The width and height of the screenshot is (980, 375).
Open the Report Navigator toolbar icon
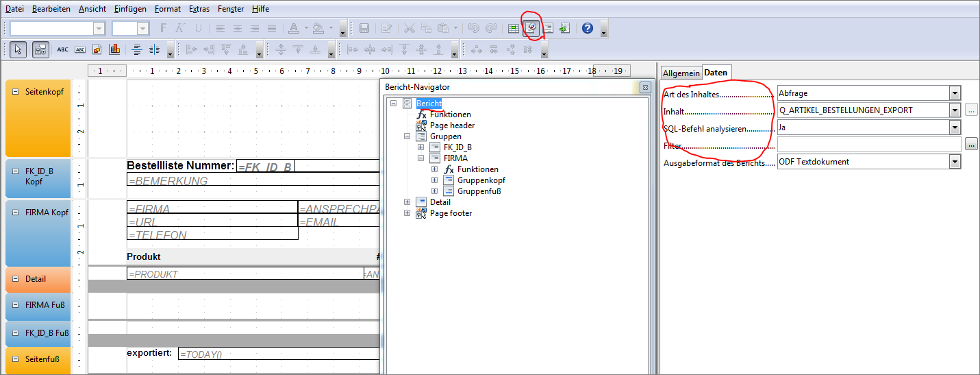pyautogui.click(x=531, y=28)
